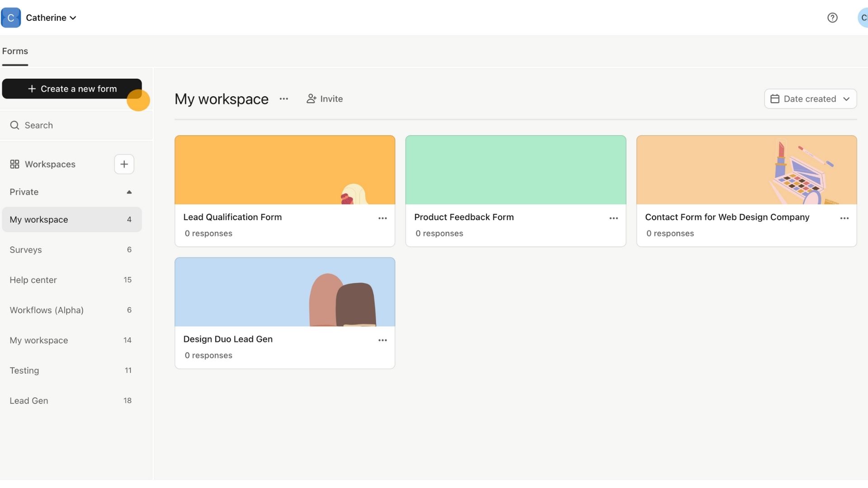Click the Invite button
Image resolution: width=868 pixels, height=488 pixels.
[325, 99]
